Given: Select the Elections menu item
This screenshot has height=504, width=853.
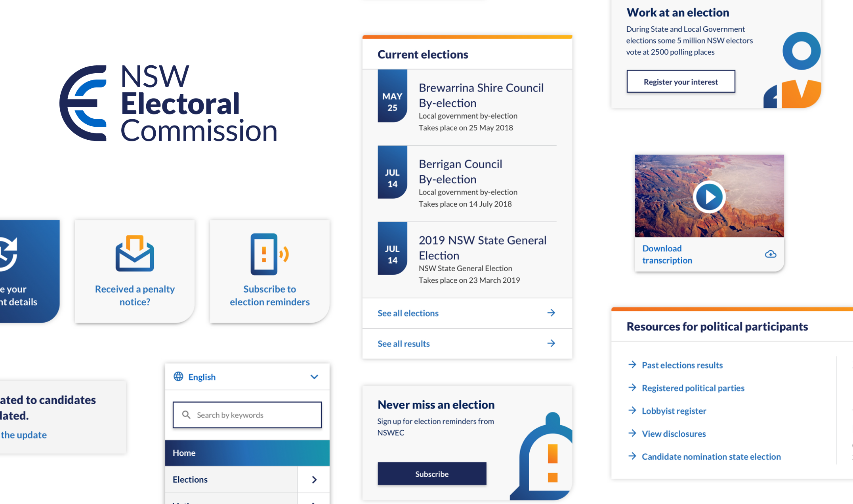Looking at the screenshot, I should point(231,479).
